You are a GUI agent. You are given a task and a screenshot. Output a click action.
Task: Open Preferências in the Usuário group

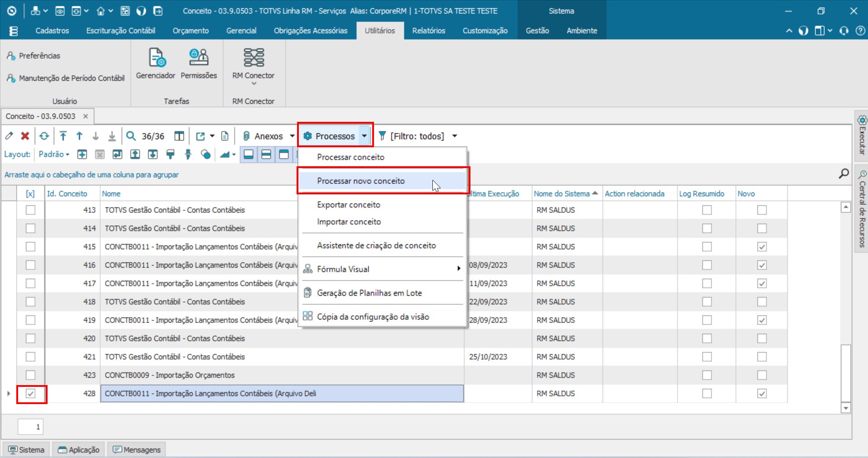pos(34,56)
